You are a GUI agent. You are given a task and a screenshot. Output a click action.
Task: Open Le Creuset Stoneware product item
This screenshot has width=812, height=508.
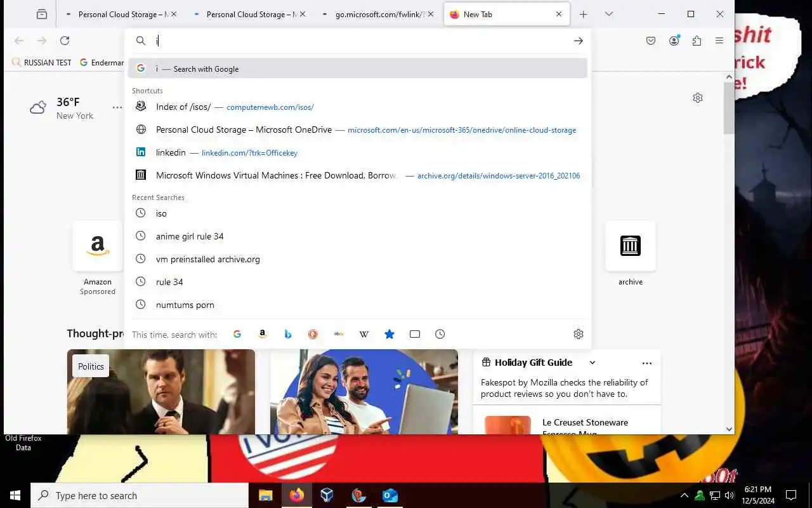567,425
